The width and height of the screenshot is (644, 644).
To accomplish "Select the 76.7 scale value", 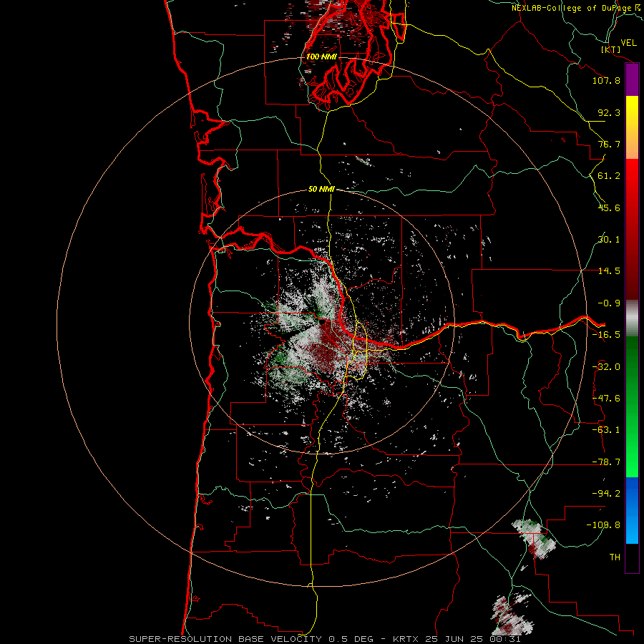I will tap(609, 144).
